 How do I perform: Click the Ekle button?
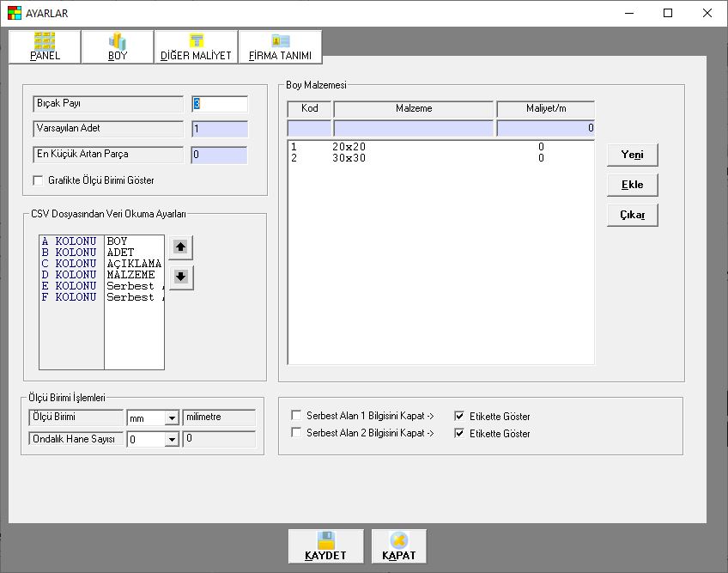click(633, 185)
